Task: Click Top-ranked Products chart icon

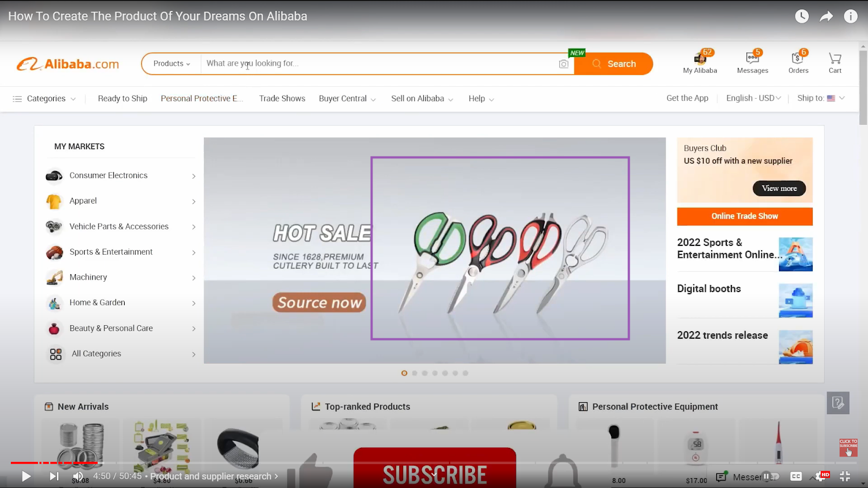Action: (316, 407)
